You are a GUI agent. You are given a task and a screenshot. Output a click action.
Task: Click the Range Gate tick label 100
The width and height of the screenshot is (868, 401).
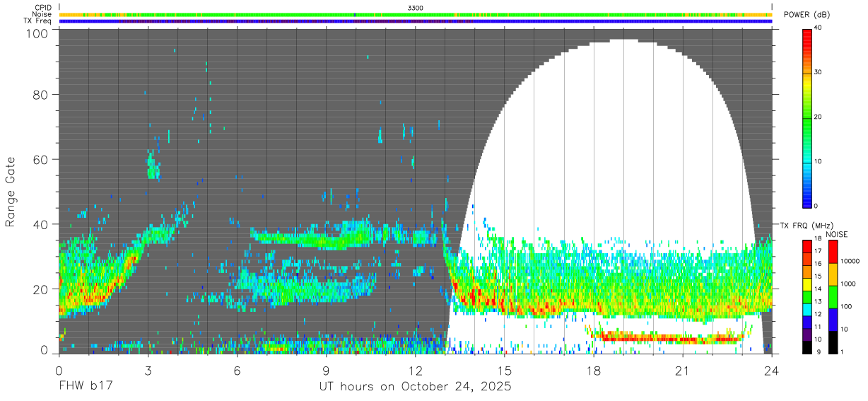pos(37,33)
